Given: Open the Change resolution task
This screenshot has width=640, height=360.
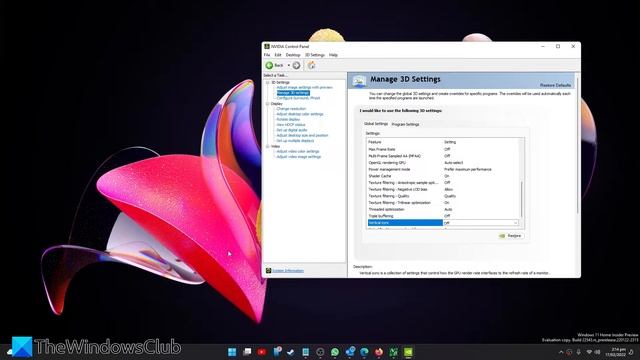Looking at the screenshot, I should (291, 109).
